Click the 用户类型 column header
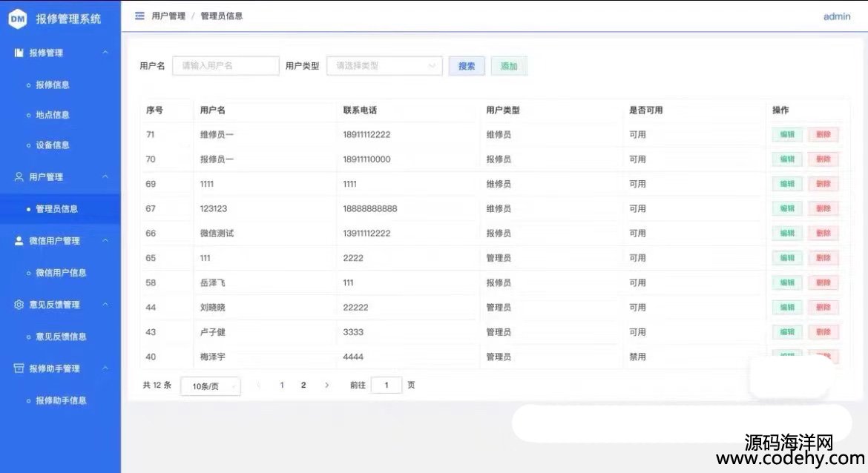 coord(503,110)
